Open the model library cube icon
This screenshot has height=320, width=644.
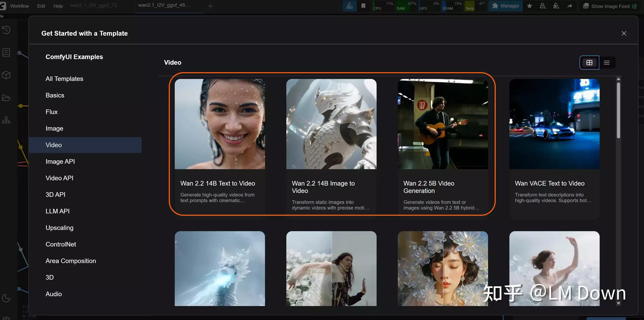[x=6, y=75]
